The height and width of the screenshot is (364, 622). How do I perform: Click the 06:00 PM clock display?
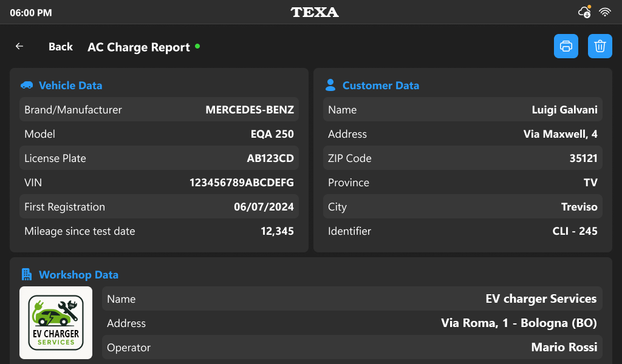(x=31, y=13)
